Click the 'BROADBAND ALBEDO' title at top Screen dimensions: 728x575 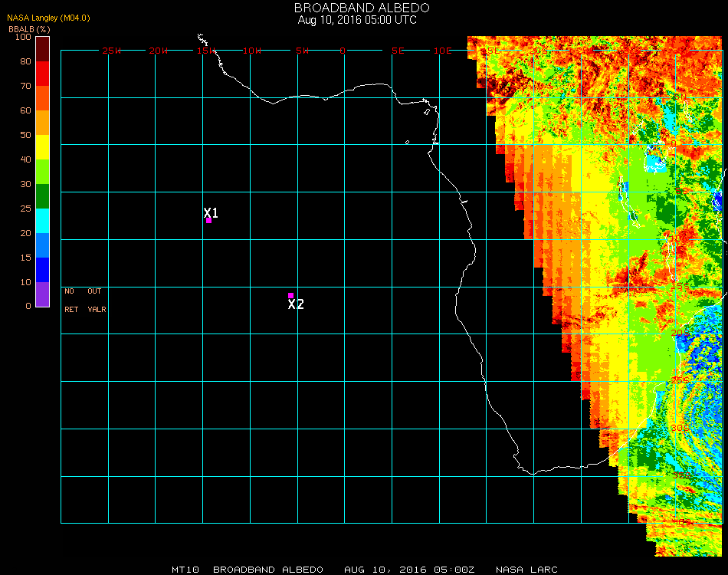coord(362,8)
